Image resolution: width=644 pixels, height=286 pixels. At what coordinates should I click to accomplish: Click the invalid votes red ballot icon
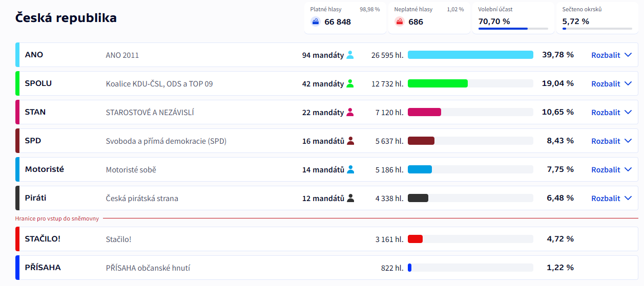click(x=400, y=21)
